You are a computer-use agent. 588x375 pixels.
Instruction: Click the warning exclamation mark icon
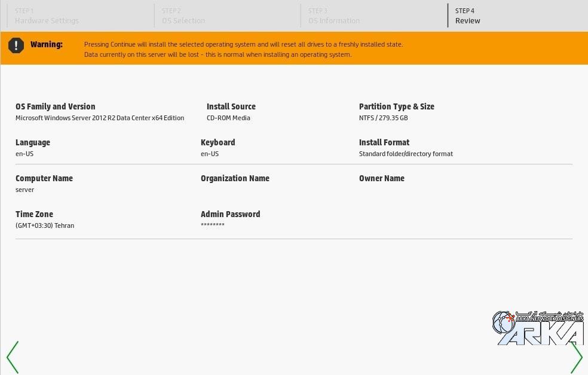(x=16, y=45)
